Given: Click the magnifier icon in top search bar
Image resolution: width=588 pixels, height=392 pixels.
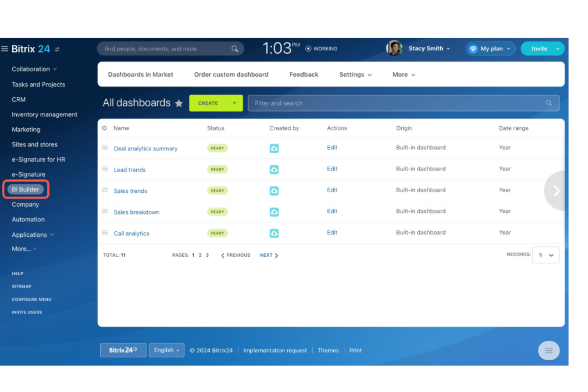Looking at the screenshot, I should tap(235, 49).
